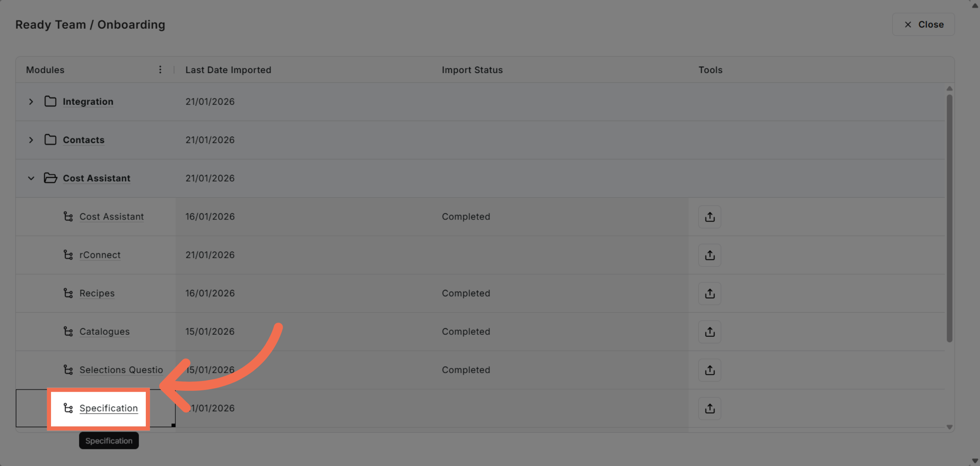Expand the Integration module row
This screenshot has width=980, height=466.
tap(31, 101)
